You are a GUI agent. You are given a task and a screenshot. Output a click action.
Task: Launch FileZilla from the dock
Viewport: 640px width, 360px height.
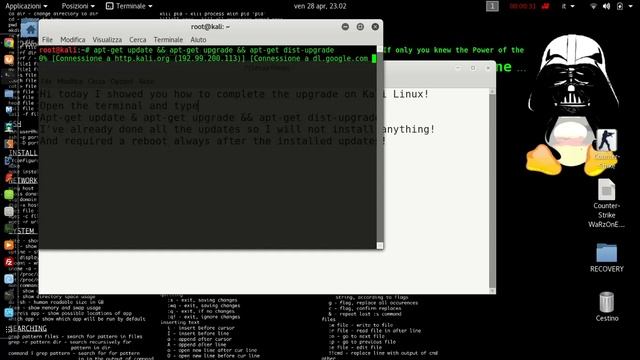pyautogui.click(x=9, y=262)
